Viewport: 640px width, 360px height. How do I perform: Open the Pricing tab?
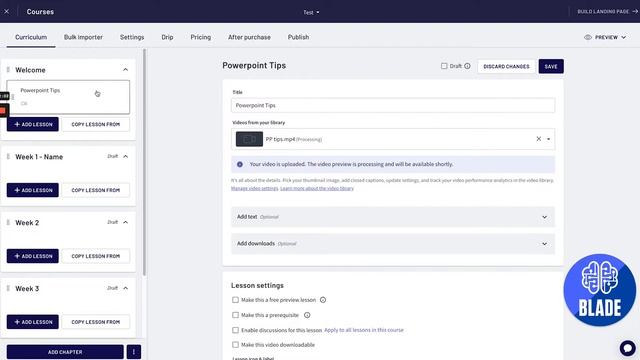coord(201,37)
